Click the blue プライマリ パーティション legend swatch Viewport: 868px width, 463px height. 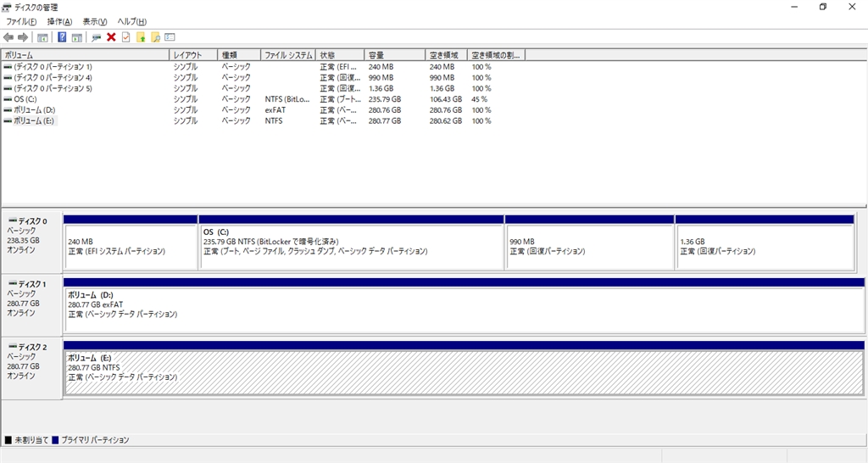click(x=55, y=440)
